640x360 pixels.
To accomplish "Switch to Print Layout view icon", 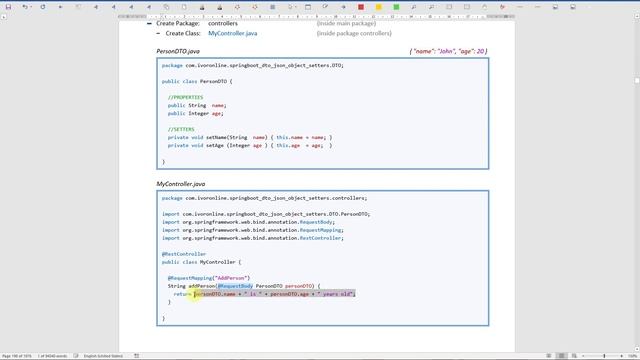I will (x=562, y=356).
